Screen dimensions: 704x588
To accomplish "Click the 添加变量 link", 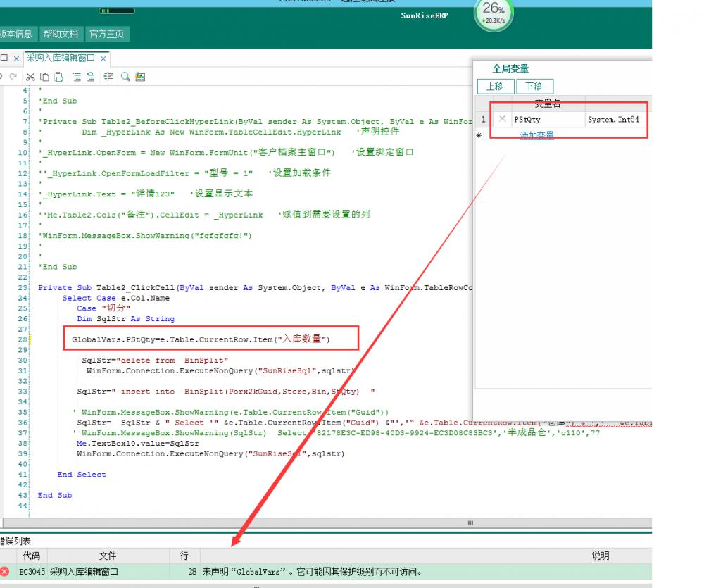I will click(536, 135).
